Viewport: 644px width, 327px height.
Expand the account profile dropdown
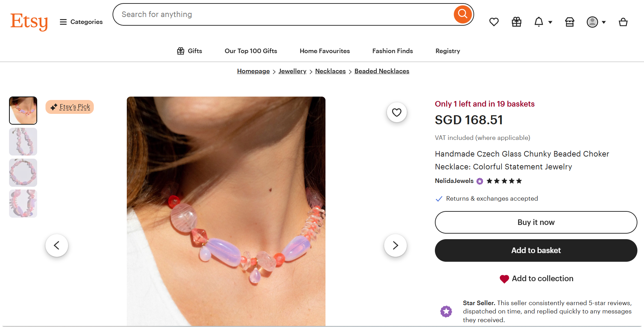(x=596, y=22)
